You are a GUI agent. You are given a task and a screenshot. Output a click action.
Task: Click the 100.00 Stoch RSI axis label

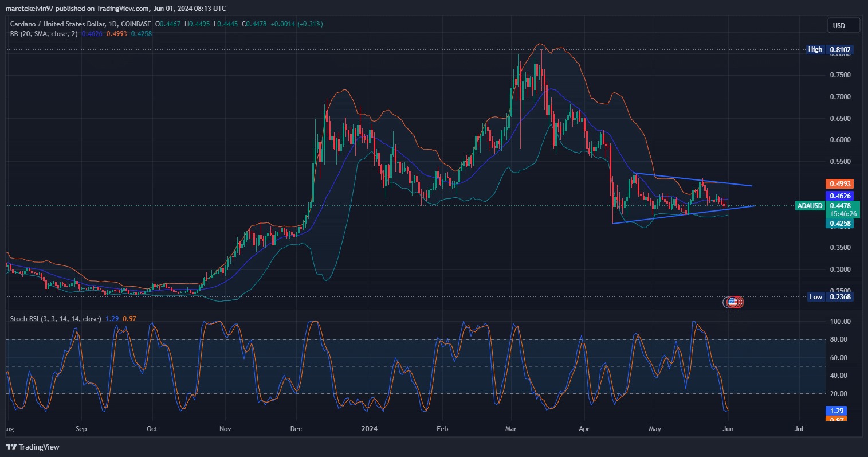[x=840, y=322]
